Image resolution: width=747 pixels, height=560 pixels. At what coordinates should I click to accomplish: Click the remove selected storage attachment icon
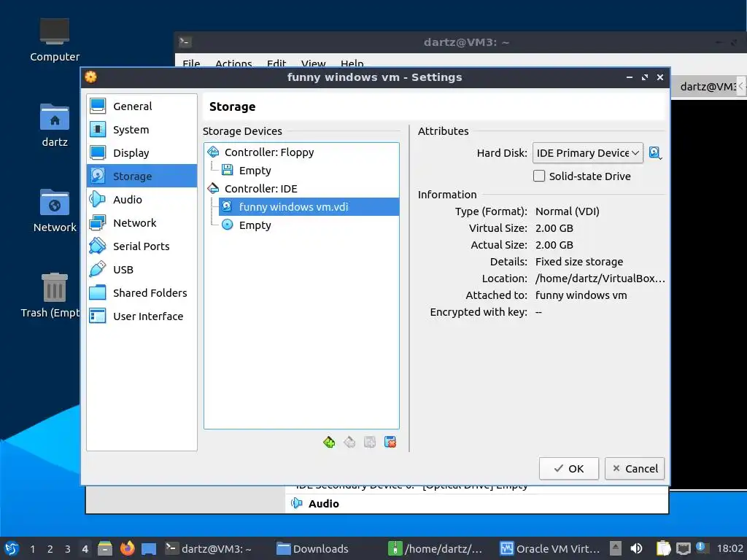click(x=390, y=443)
